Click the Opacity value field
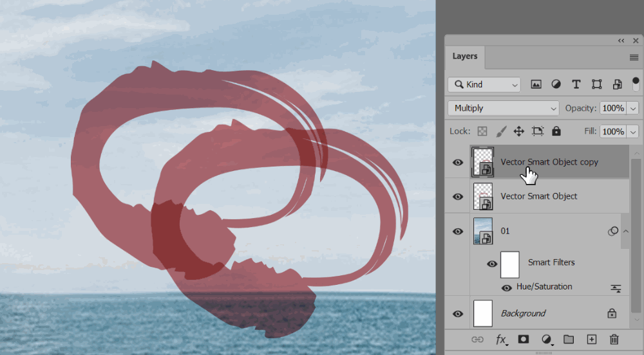Image resolution: width=644 pixels, height=355 pixels. point(613,108)
